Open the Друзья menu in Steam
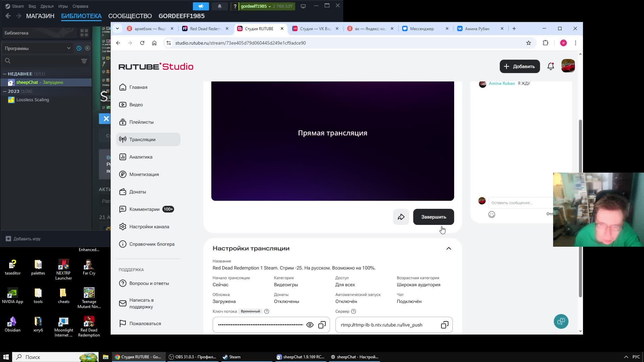The width and height of the screenshot is (644, 362). pos(47,6)
